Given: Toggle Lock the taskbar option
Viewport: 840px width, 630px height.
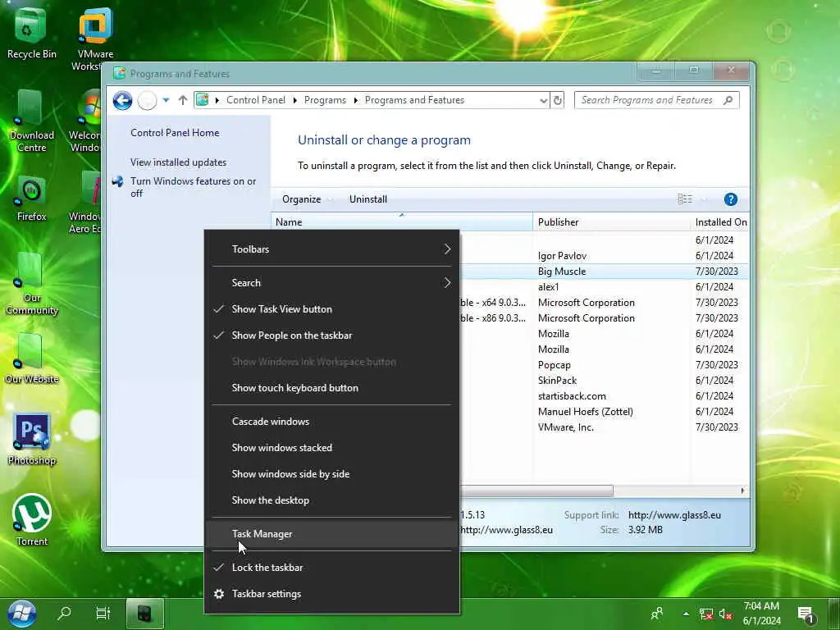Looking at the screenshot, I should coord(332,568).
